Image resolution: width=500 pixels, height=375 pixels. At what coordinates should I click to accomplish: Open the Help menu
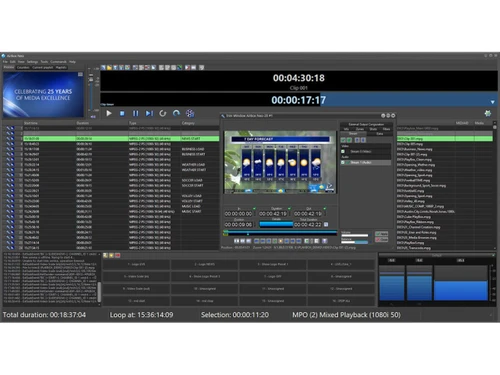click(x=72, y=62)
